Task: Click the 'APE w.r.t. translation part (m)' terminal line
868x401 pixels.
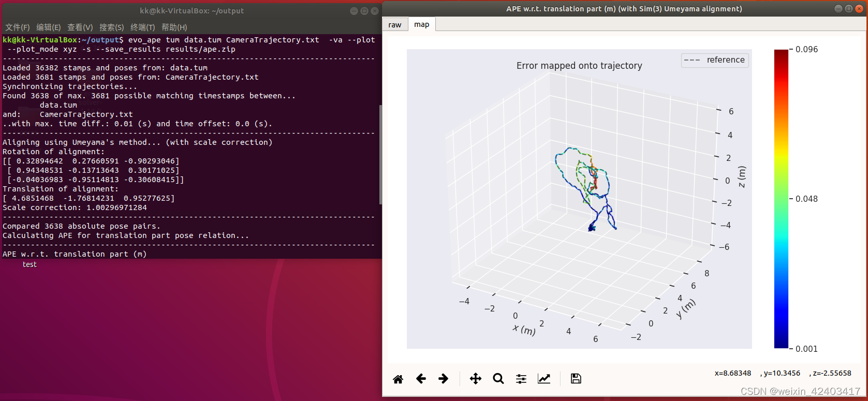Action: tap(75, 254)
